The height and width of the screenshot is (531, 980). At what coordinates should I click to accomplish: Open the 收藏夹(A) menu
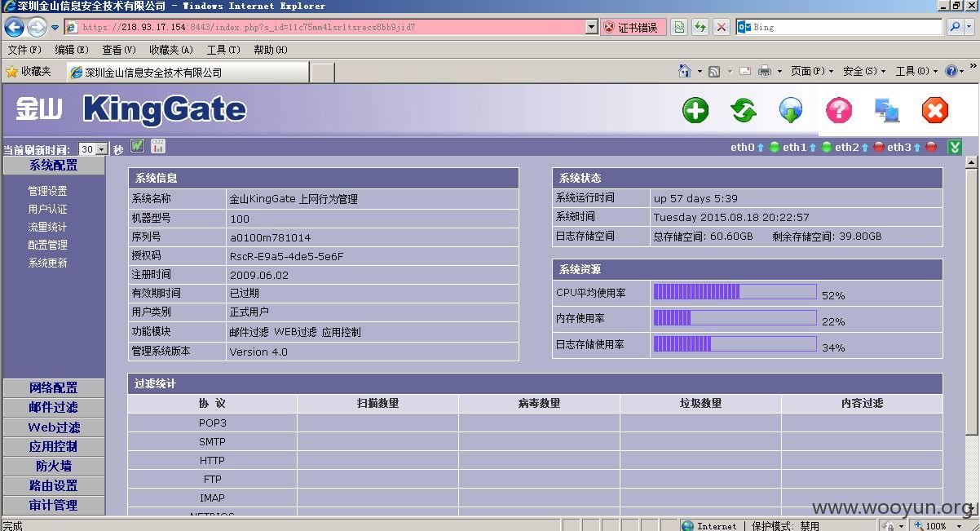(x=171, y=50)
